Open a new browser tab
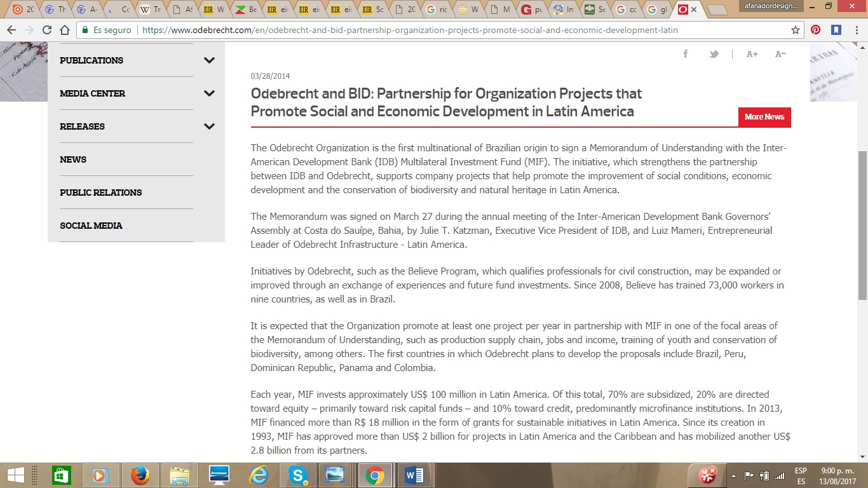This screenshot has width=868, height=488. 717,10
